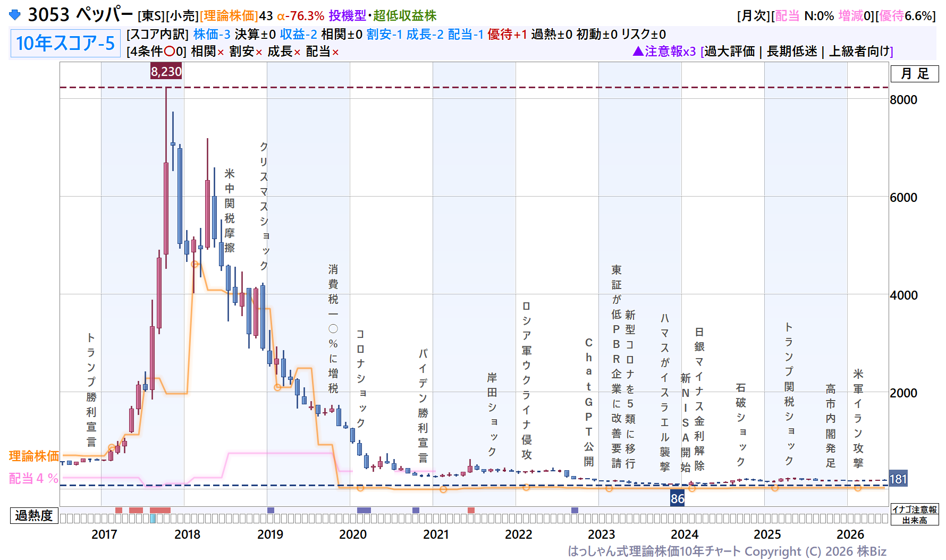Click the 投機型 classification text
This screenshot has width=946, height=560.
[348, 15]
